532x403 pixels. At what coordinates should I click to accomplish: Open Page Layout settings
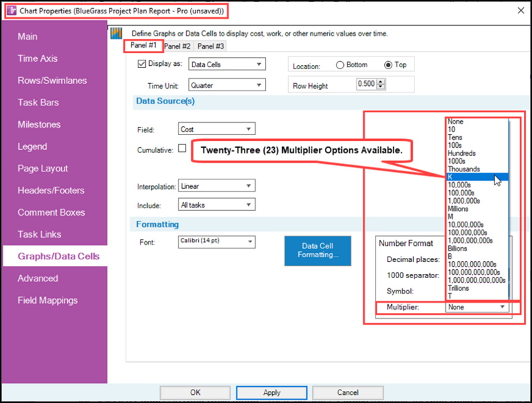click(x=43, y=169)
